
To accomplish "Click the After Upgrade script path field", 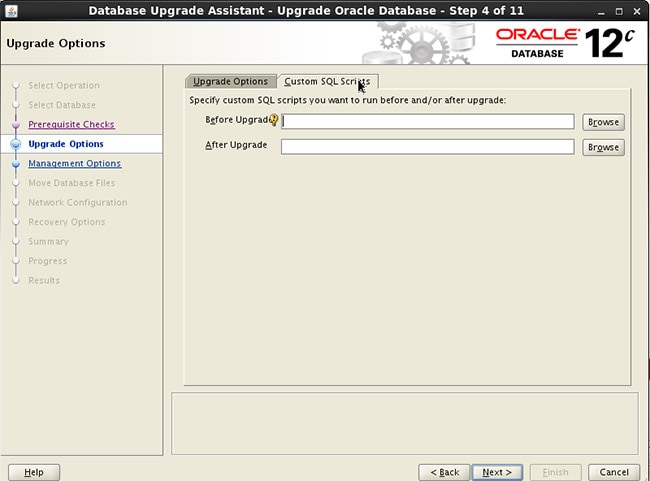I will [x=427, y=147].
